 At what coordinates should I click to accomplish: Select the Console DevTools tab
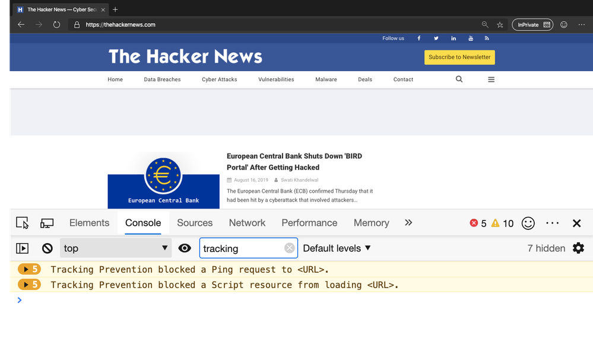[143, 223]
